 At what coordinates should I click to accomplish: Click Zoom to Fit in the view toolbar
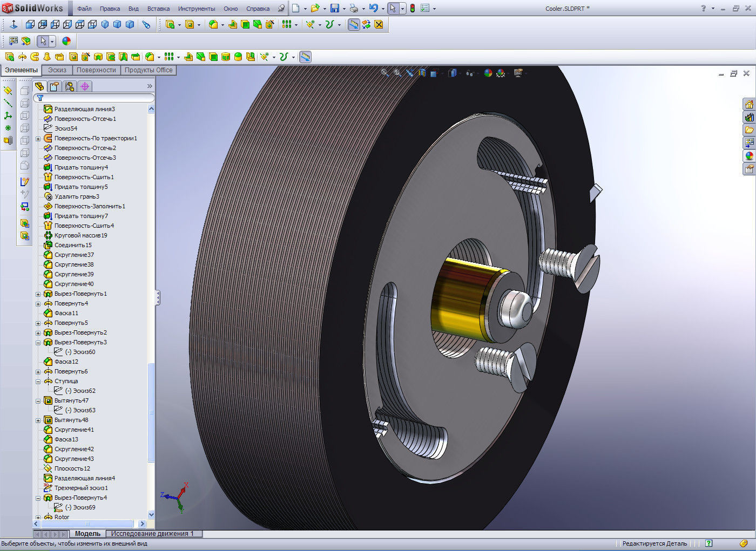pos(385,73)
